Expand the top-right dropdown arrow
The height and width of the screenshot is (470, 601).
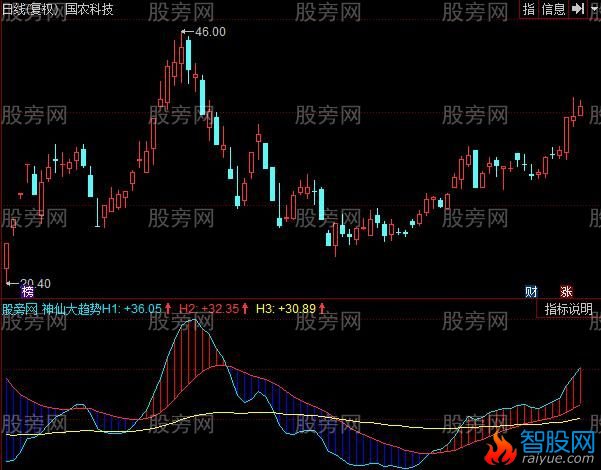coord(593,9)
